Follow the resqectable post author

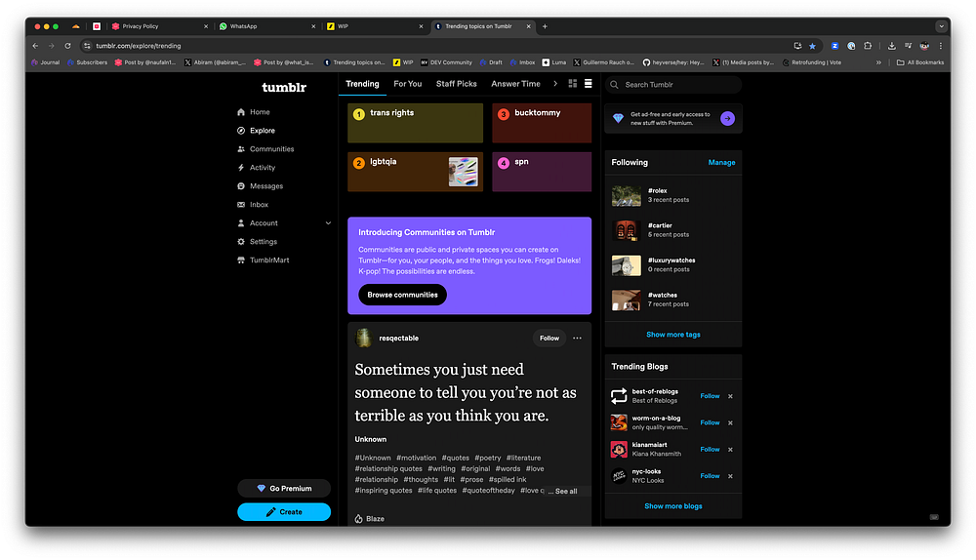point(549,339)
